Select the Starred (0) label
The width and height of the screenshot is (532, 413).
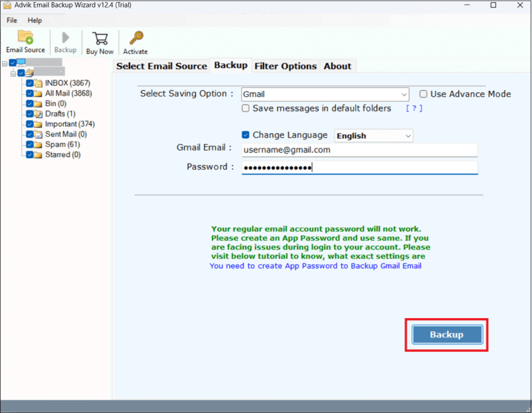[x=63, y=155]
